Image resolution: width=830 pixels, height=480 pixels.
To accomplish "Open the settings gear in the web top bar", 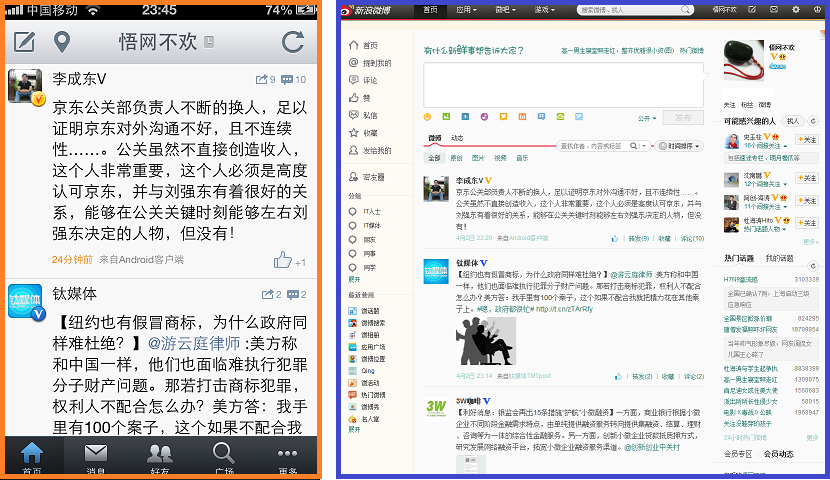I will 796,10.
